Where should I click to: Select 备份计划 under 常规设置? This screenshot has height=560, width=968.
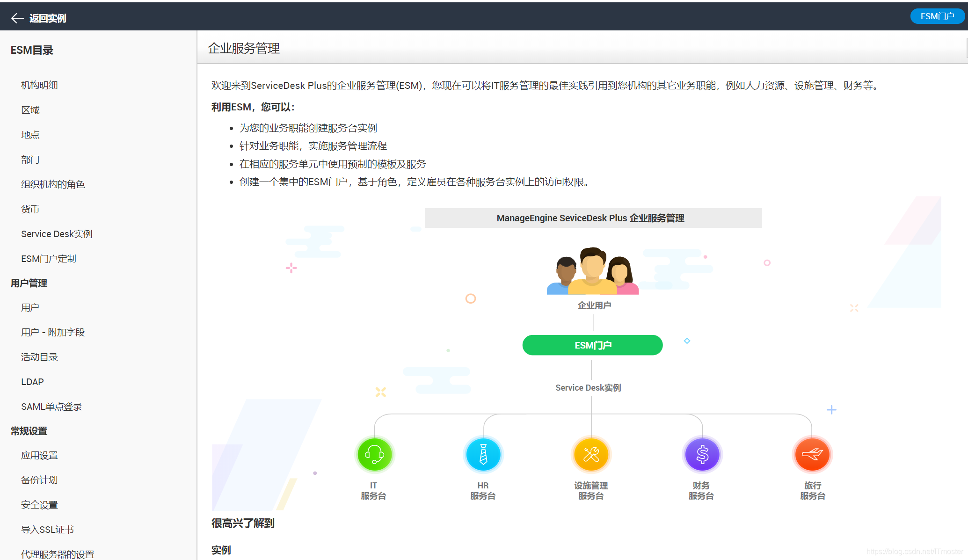pos(39,480)
